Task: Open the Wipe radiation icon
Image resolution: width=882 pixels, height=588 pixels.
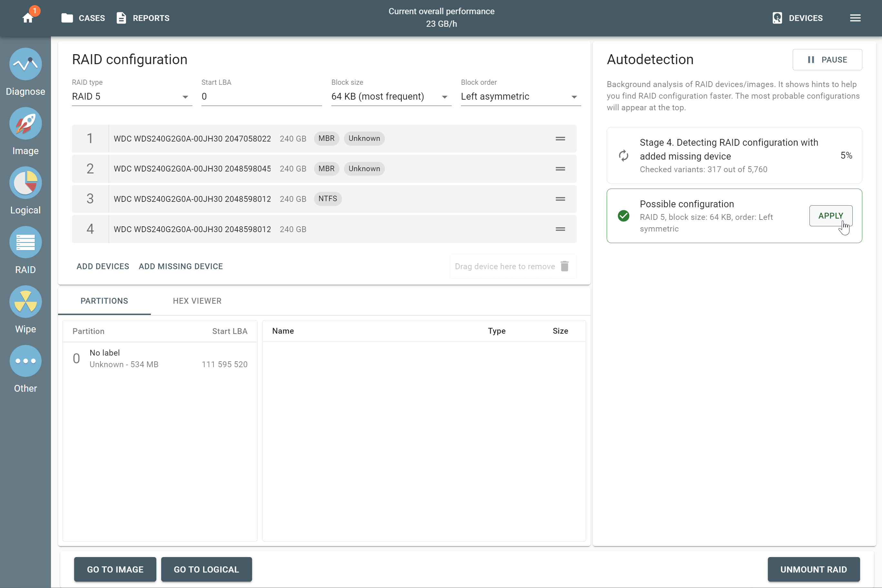Action: click(x=25, y=301)
